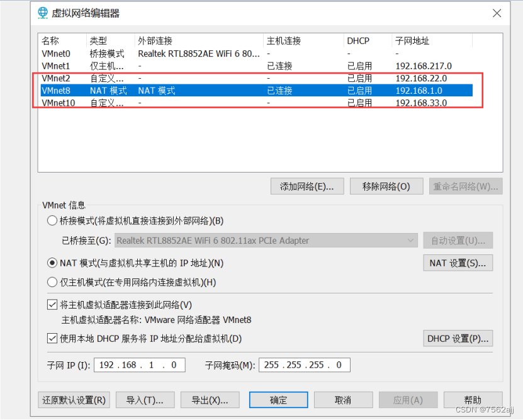Click the 子网地址 column header

(x=432, y=41)
